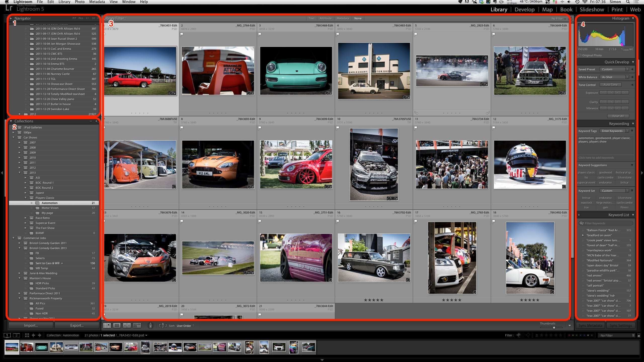Viewport: 644px width, 362px height.
Task: Click the rating comparison ≥ symbol
Action: pos(537,335)
